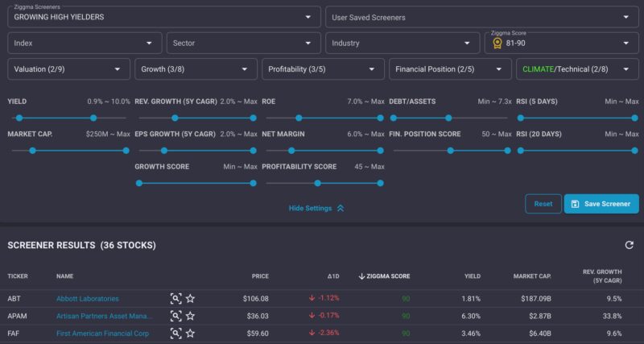Click ticker APAM

(15, 316)
